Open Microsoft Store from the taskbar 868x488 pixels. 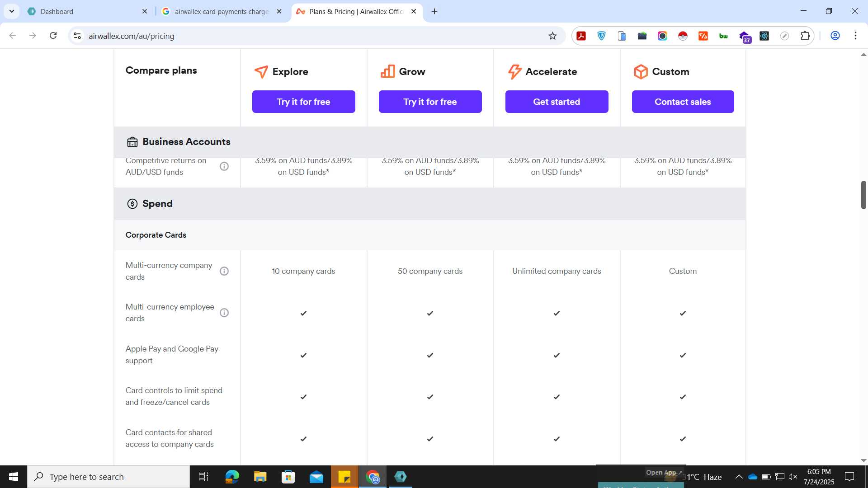tap(288, 477)
